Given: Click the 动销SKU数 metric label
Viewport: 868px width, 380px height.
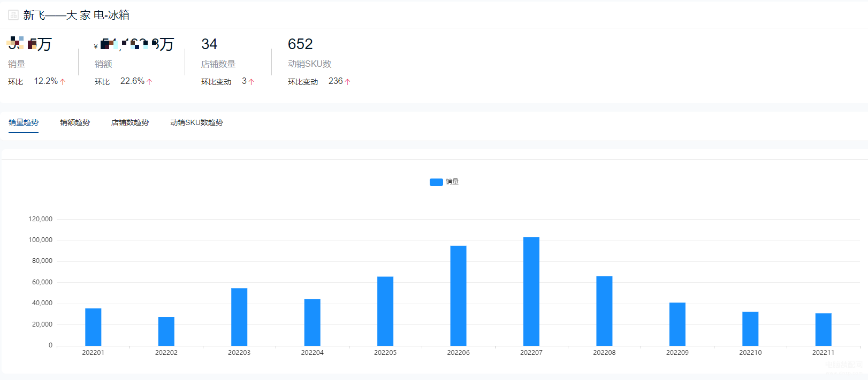Looking at the screenshot, I should pos(310,64).
